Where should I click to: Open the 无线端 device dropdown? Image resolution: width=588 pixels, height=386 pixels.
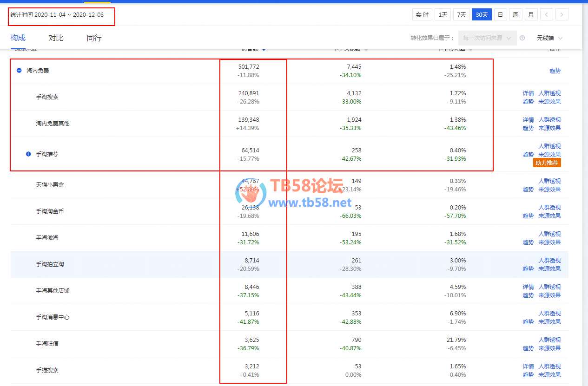(x=549, y=38)
